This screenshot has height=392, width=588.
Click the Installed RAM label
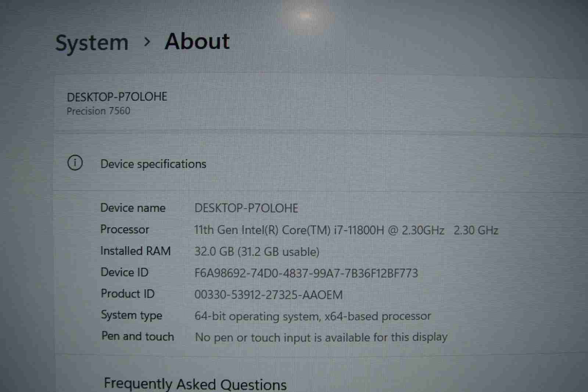click(x=135, y=251)
